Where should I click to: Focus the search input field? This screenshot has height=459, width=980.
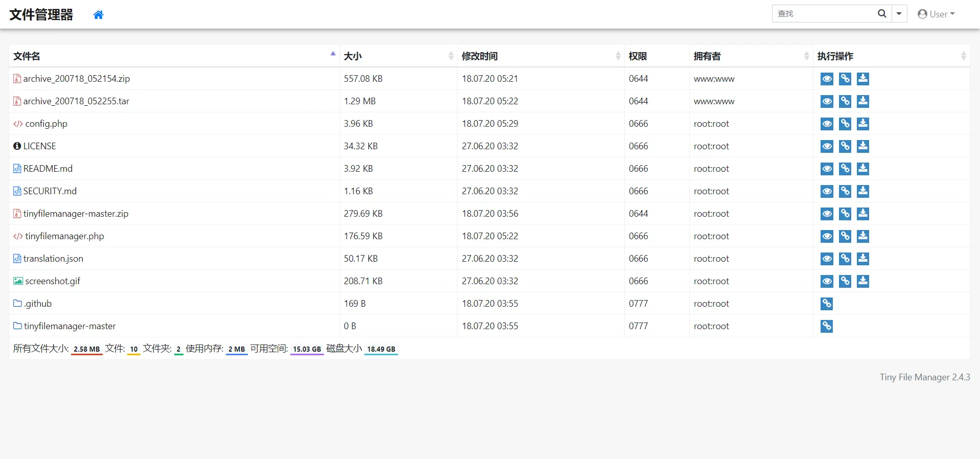tap(823, 14)
